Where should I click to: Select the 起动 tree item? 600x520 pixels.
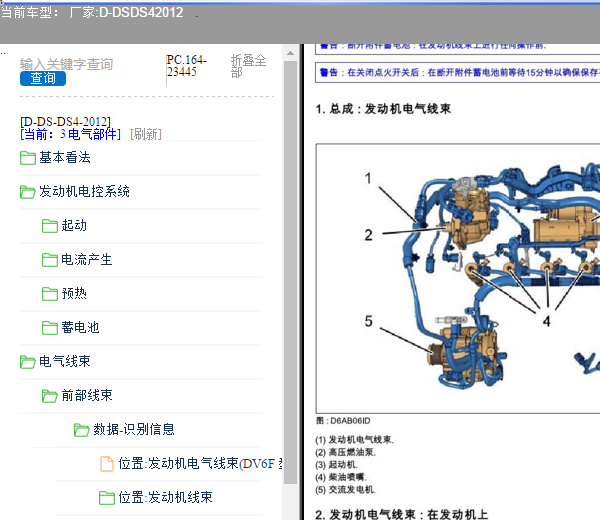[74, 225]
